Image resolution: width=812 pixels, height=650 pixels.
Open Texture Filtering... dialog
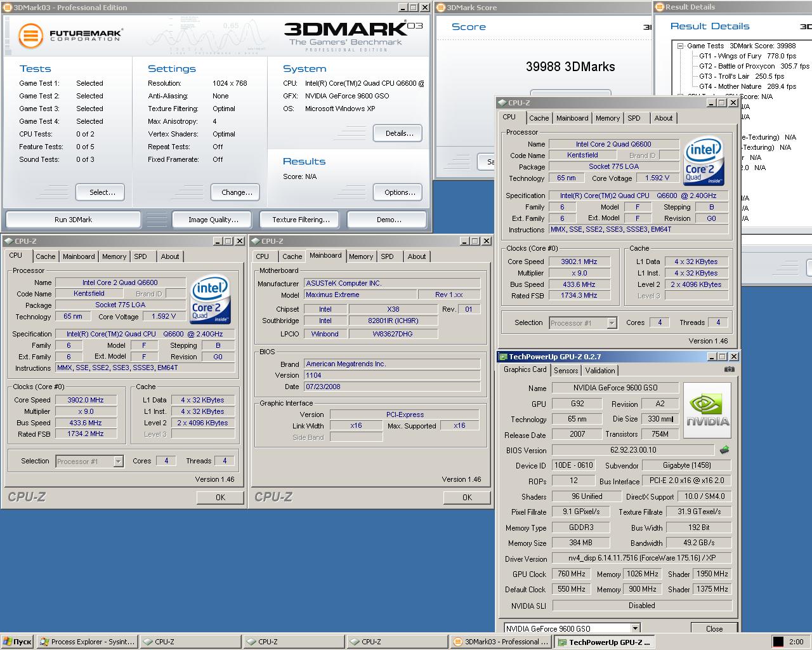[301, 220]
